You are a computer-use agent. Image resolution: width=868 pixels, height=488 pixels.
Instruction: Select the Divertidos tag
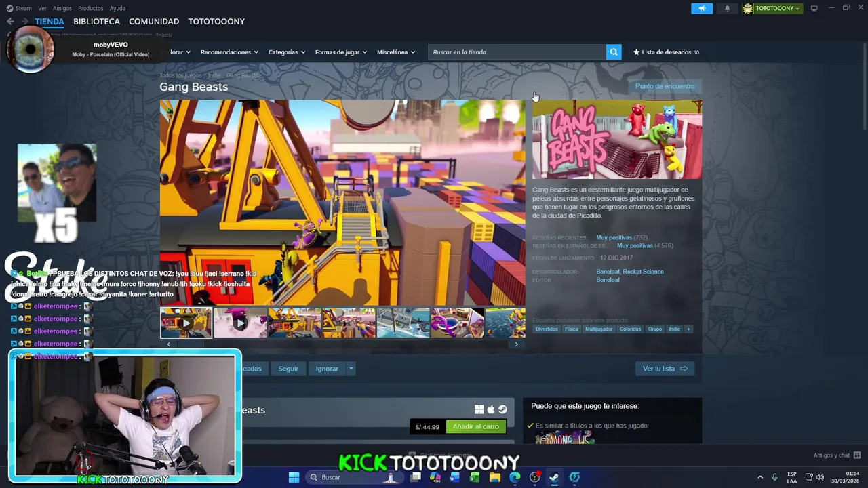click(547, 329)
